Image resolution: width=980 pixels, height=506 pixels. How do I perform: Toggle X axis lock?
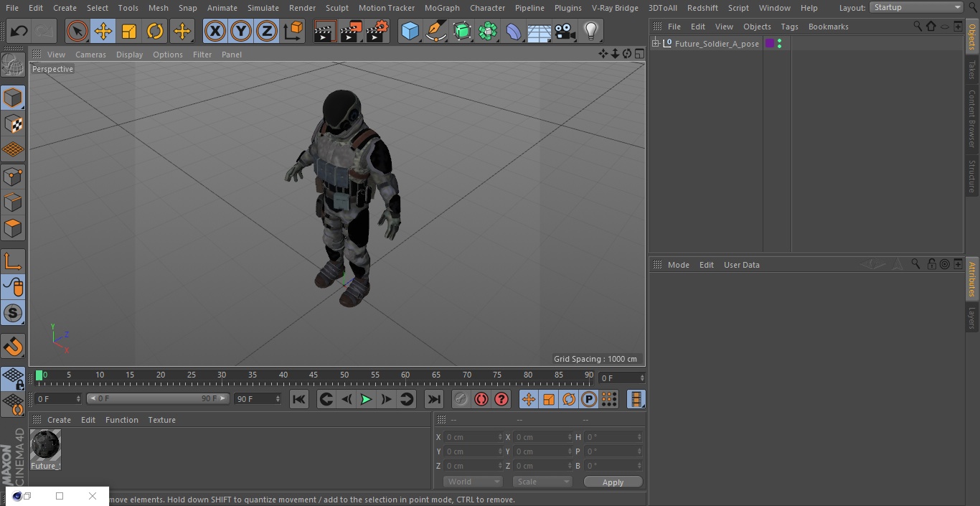pos(215,31)
